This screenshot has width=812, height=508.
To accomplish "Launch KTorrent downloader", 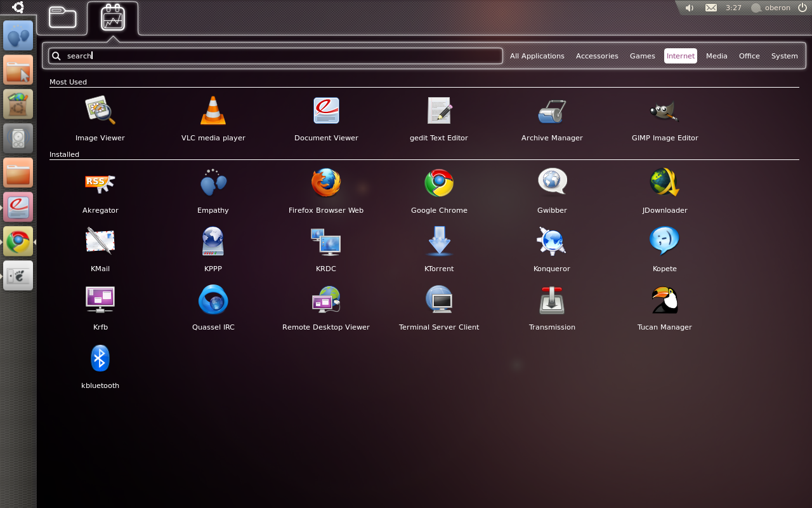I will (439, 243).
